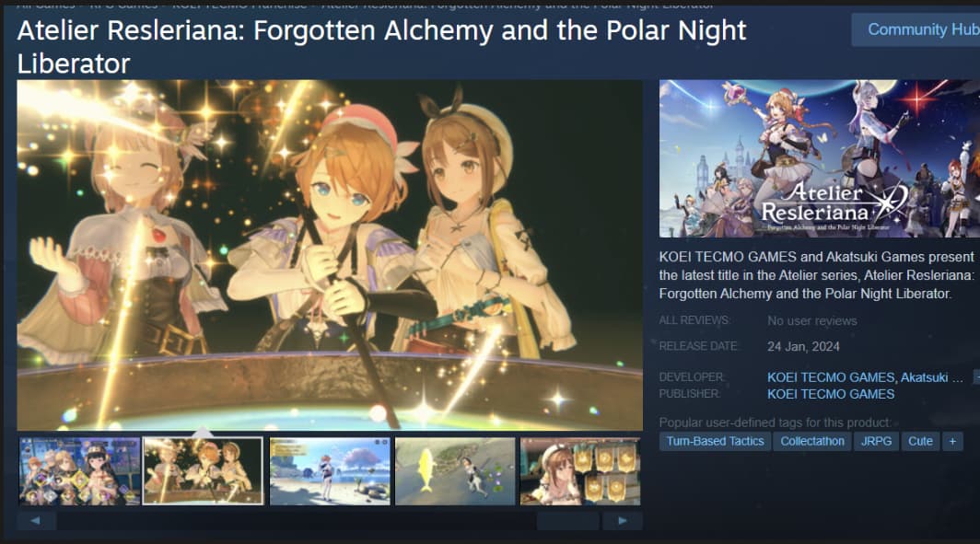Click the plus button after the Cute tag

point(952,441)
